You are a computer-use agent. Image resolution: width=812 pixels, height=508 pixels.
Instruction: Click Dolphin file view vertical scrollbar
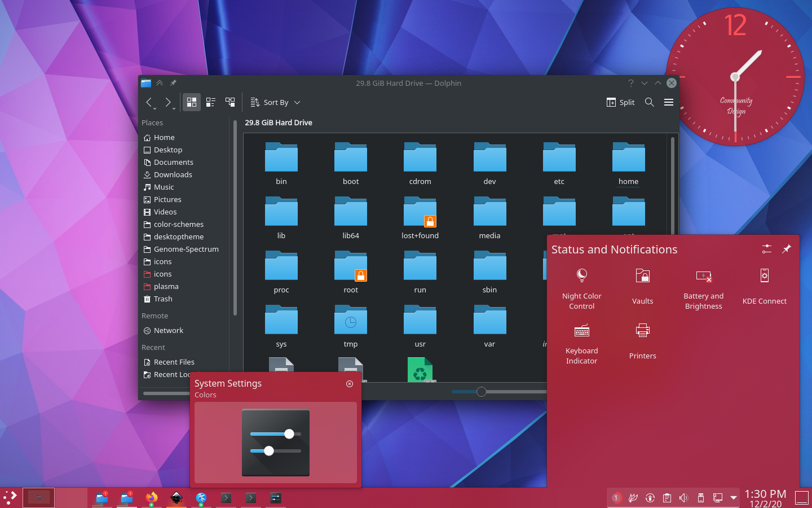(x=673, y=186)
